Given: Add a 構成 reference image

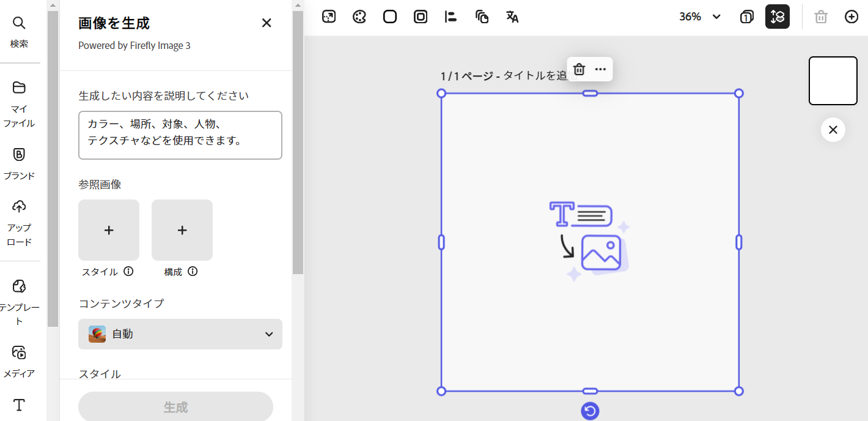Looking at the screenshot, I should click(x=182, y=230).
